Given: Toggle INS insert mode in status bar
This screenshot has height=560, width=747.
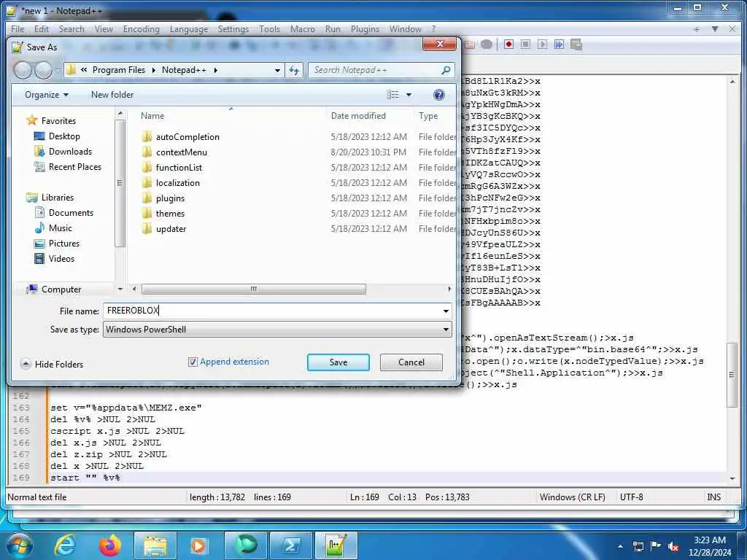Looking at the screenshot, I should (713, 497).
